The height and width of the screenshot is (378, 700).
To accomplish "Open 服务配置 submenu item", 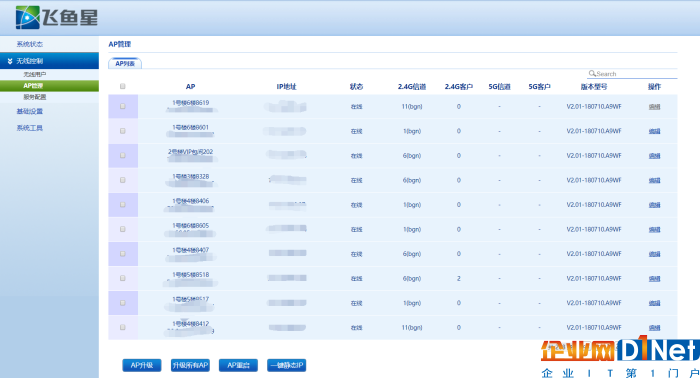I will click(34, 97).
